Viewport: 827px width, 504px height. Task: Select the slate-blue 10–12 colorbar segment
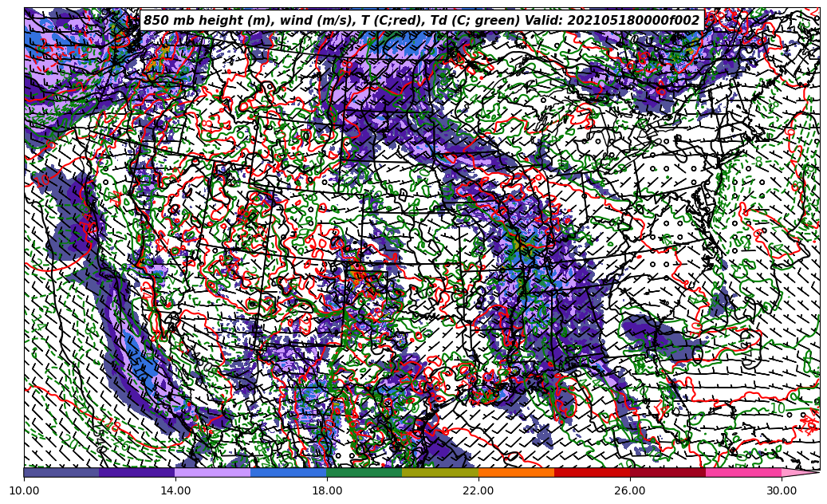click(61, 472)
